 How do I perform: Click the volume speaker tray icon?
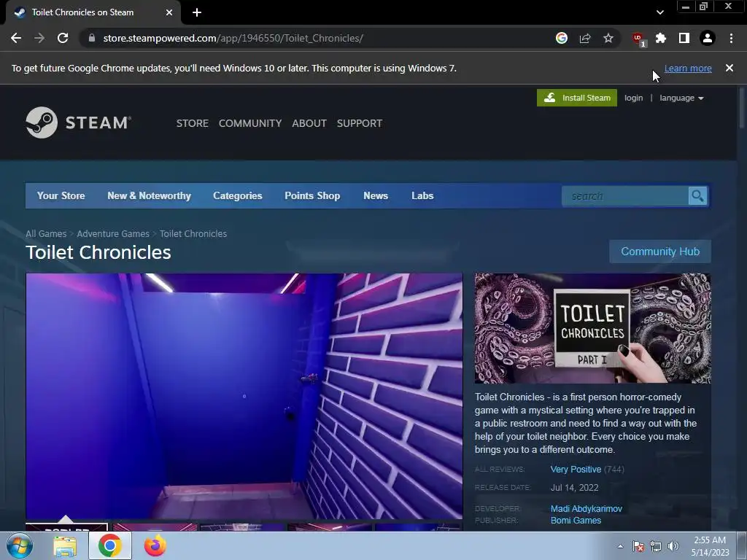click(673, 547)
